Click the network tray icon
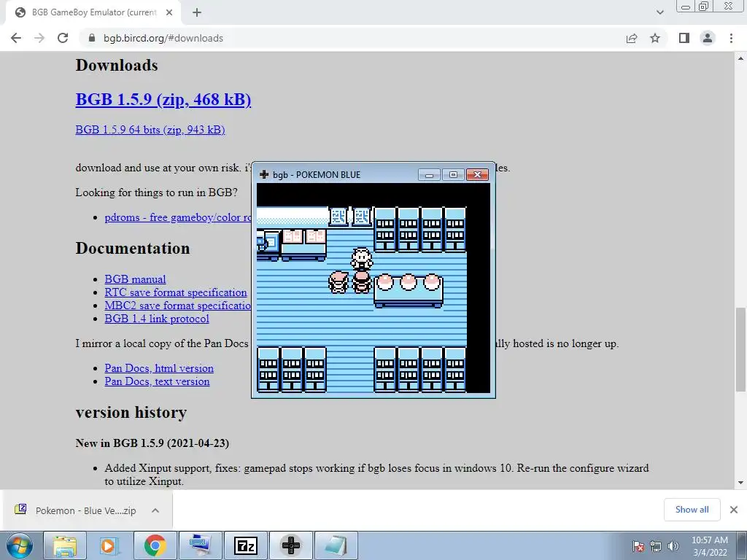The width and height of the screenshot is (747, 560). pyautogui.click(x=656, y=546)
